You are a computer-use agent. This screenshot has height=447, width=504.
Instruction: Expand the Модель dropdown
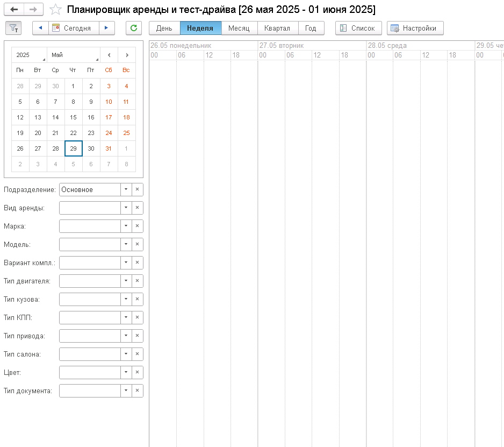click(x=126, y=244)
